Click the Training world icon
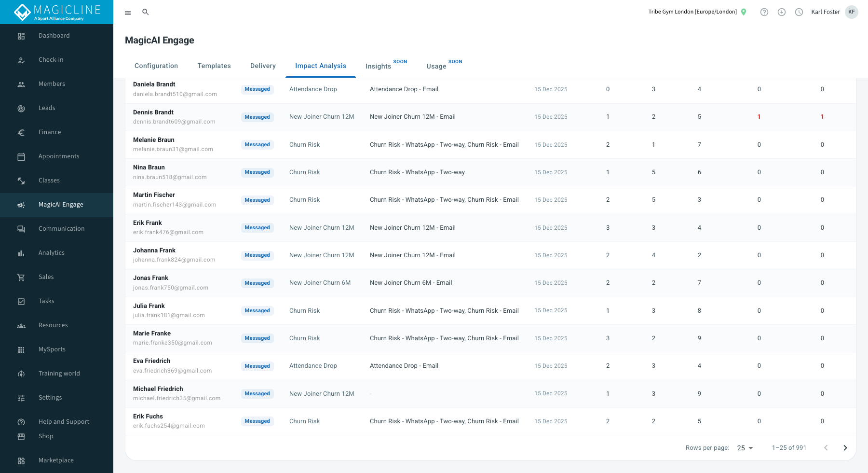 pos(21,374)
